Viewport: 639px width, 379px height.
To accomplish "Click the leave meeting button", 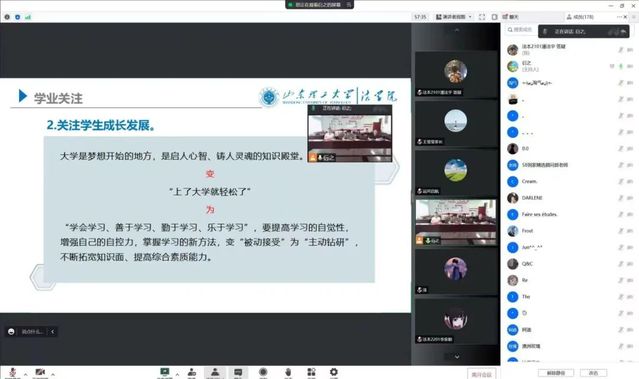I will (x=482, y=374).
